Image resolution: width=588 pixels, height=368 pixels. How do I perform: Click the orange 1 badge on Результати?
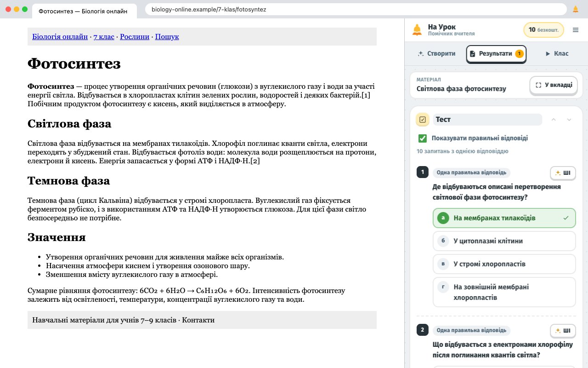tap(519, 54)
